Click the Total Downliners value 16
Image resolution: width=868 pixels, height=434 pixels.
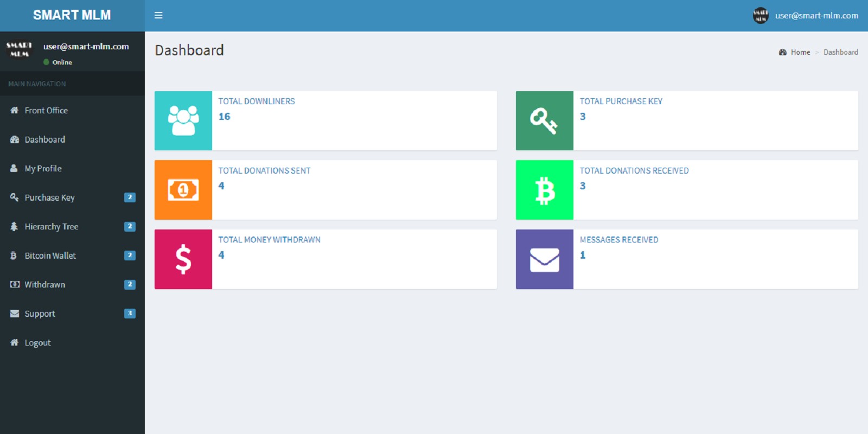(x=225, y=117)
